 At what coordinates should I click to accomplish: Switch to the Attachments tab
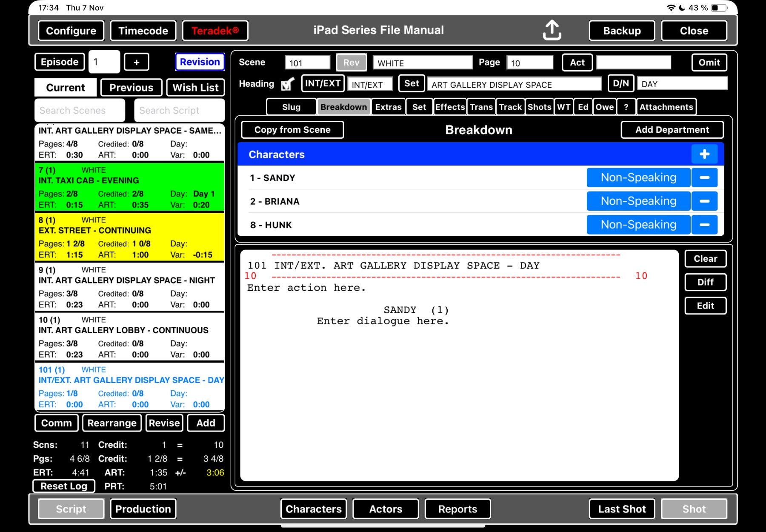coord(666,107)
